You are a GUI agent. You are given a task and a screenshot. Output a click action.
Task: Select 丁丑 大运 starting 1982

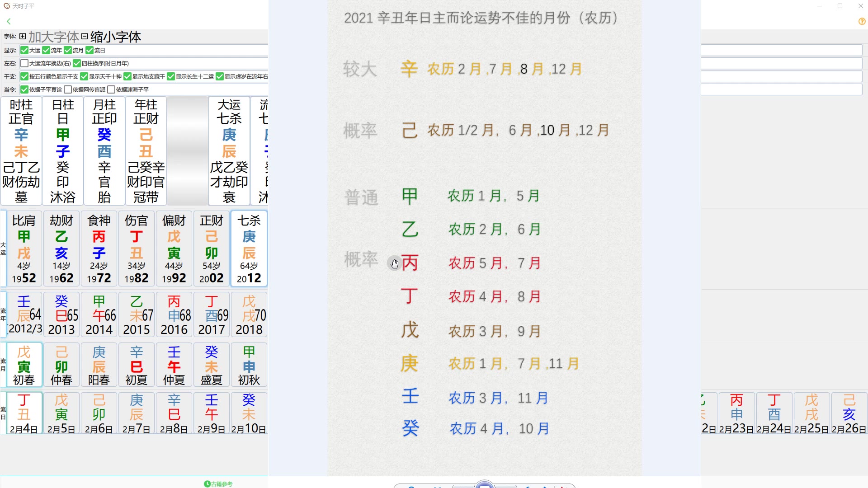pos(137,249)
